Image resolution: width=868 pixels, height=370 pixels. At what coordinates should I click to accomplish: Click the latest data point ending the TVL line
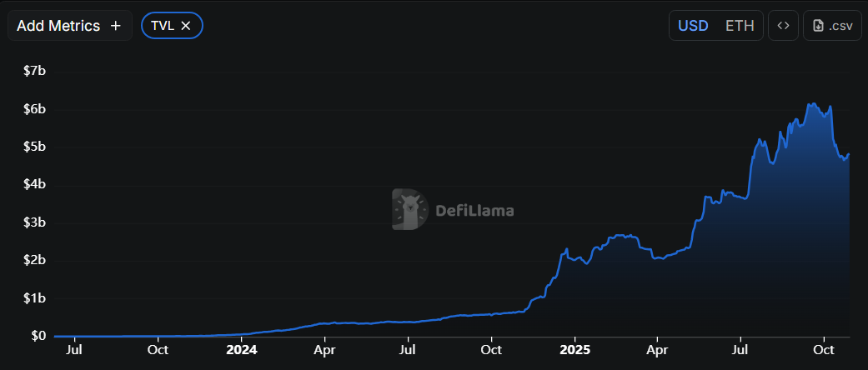(x=849, y=154)
